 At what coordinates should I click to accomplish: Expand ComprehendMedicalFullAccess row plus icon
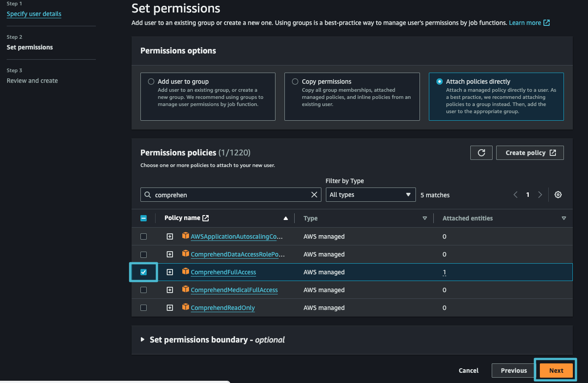[x=170, y=290]
